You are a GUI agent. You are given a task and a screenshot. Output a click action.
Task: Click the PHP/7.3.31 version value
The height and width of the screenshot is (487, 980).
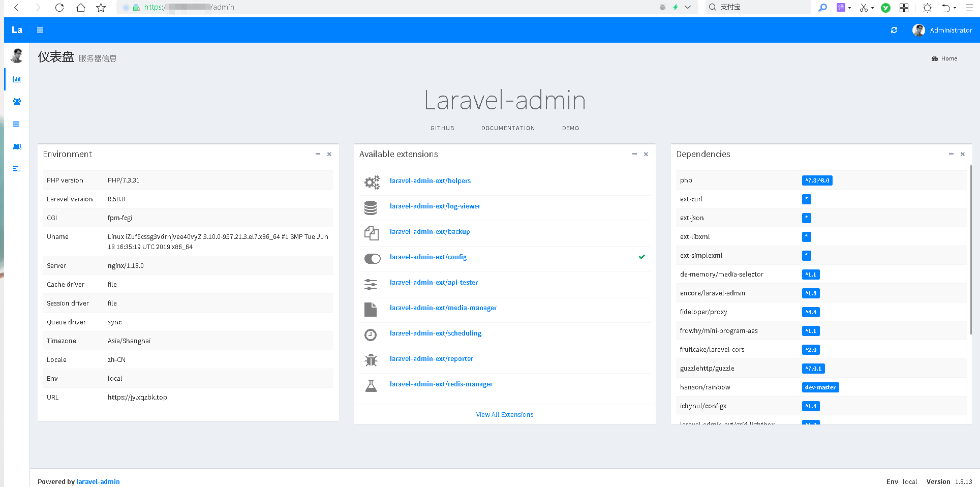[x=124, y=180]
